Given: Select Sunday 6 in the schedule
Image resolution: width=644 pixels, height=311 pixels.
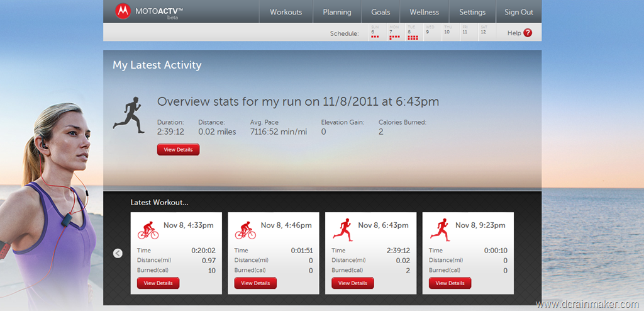Looking at the screenshot, I should tap(378, 33).
